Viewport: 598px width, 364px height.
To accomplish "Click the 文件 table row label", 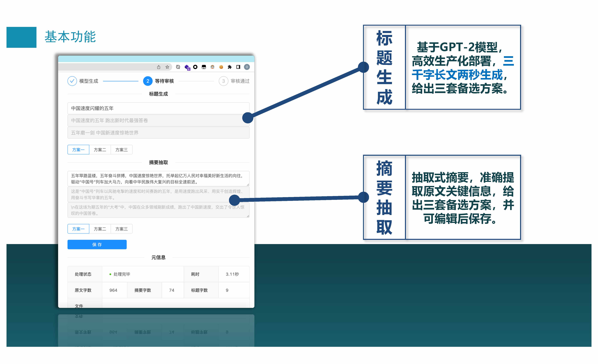I will click(79, 306).
